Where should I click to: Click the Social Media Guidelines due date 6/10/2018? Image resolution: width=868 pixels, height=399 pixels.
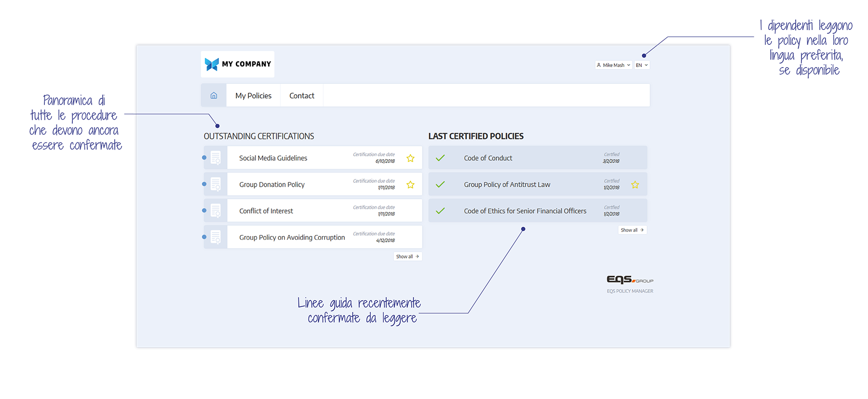tap(385, 161)
